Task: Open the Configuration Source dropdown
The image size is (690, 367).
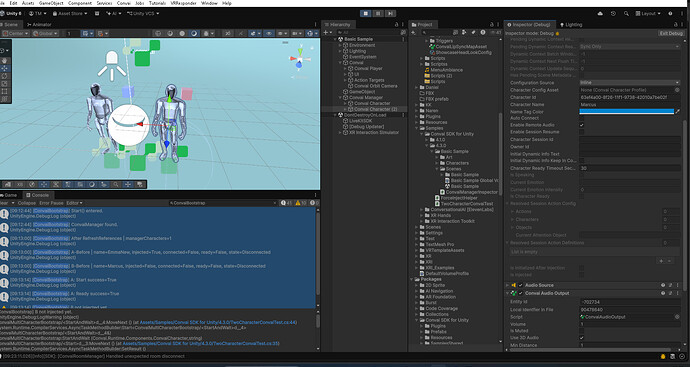Action: coord(630,83)
